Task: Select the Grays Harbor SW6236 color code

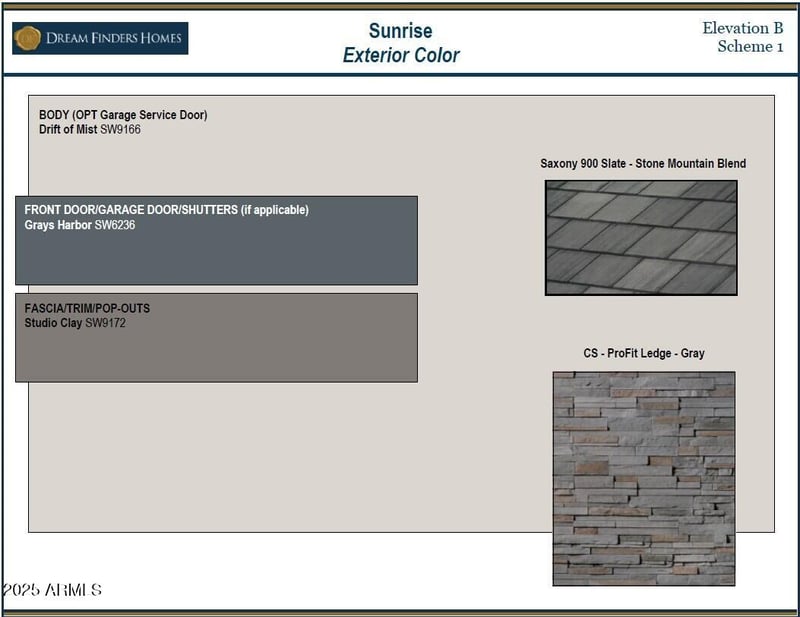Action: (x=80, y=225)
